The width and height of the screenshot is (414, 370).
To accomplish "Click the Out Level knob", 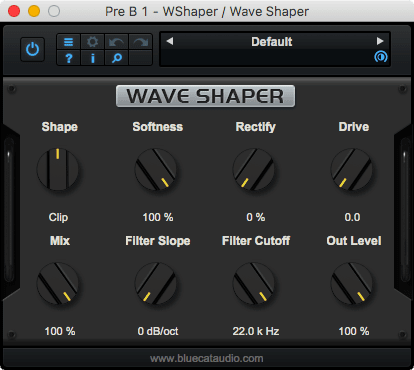I will coord(352,283).
